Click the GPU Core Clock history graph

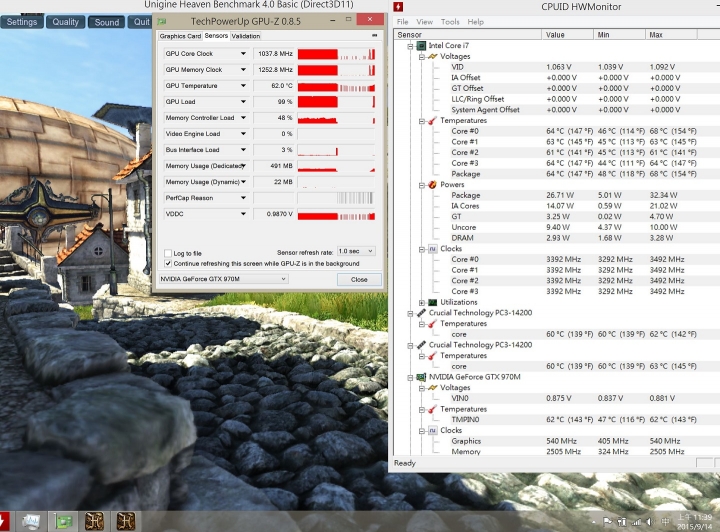[336, 54]
